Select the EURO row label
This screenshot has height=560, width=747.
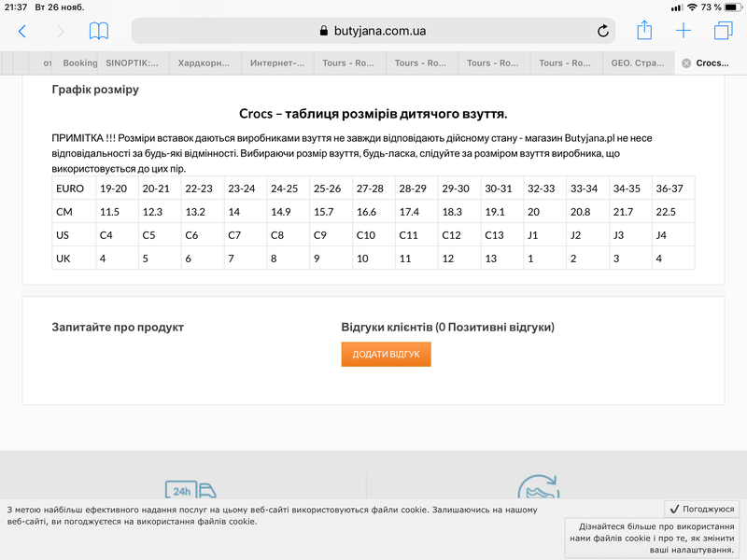pos(74,189)
